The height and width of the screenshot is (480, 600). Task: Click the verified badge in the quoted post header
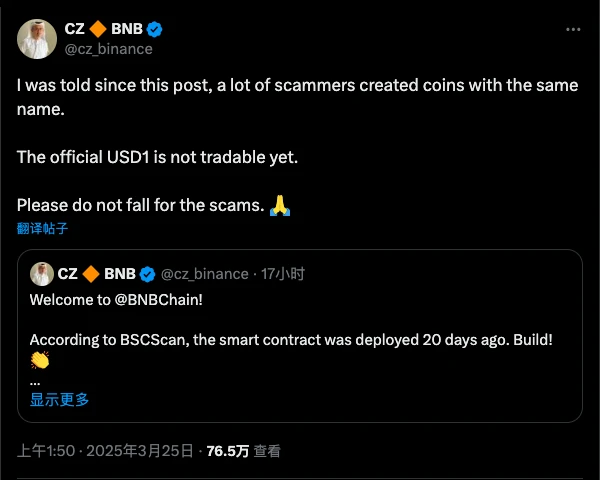coord(146,273)
